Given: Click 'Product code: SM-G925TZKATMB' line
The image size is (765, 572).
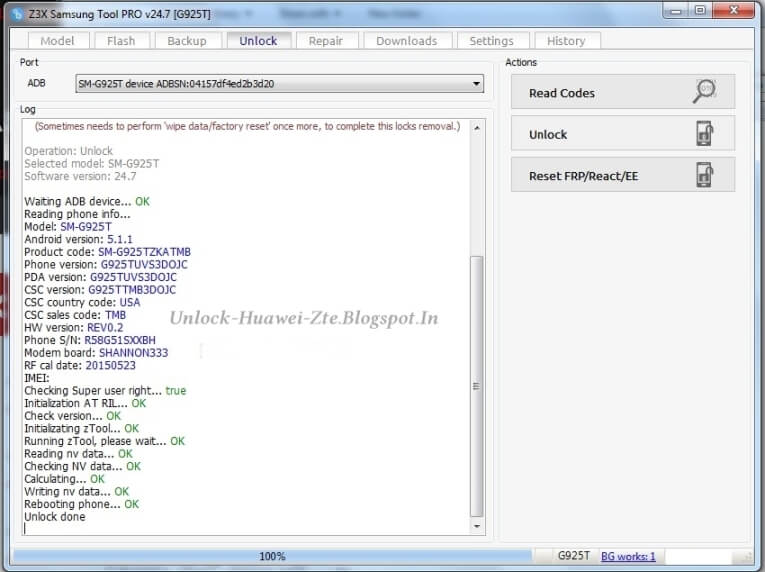Looking at the screenshot, I should [107, 252].
